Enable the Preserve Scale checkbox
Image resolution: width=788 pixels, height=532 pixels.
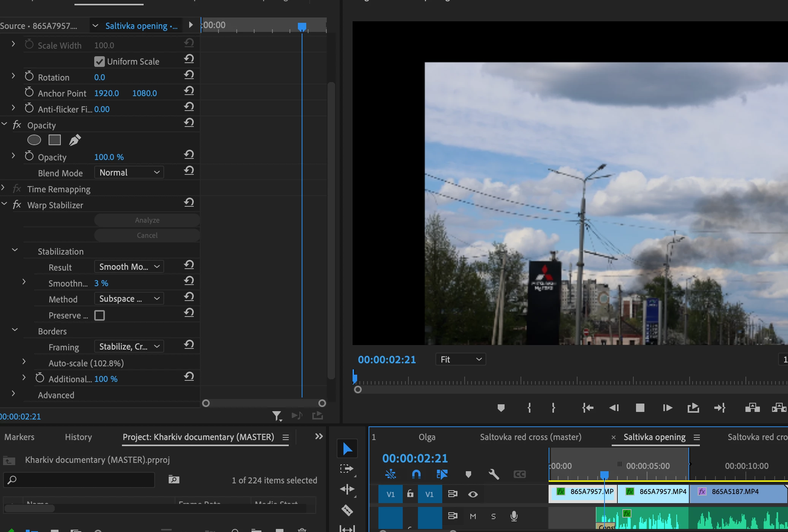click(100, 315)
